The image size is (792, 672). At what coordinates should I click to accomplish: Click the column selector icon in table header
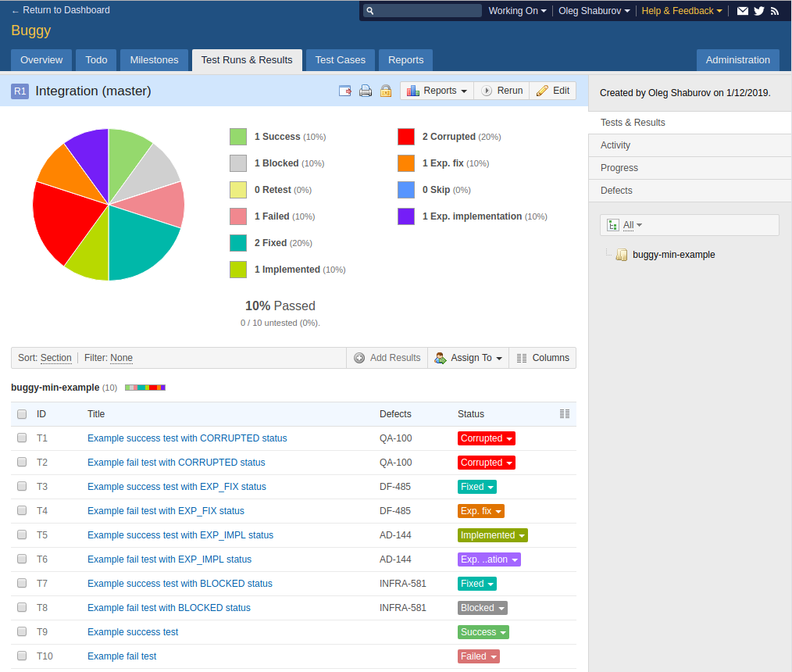tap(565, 414)
